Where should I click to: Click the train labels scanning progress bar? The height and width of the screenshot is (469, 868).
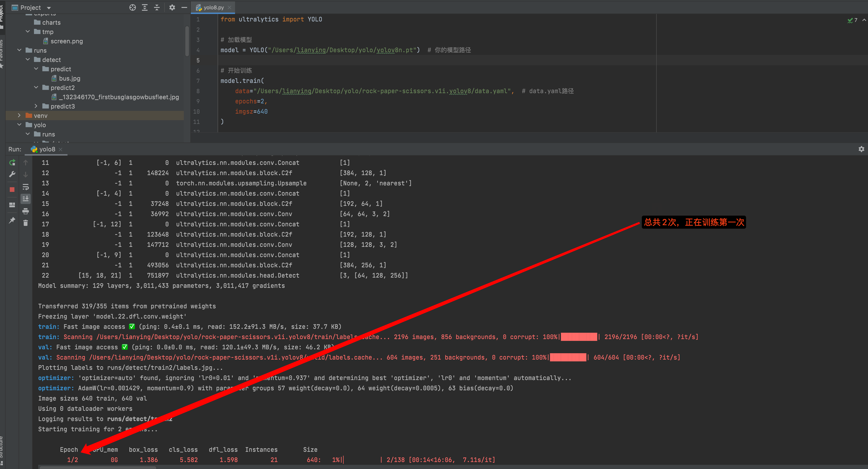(579, 337)
